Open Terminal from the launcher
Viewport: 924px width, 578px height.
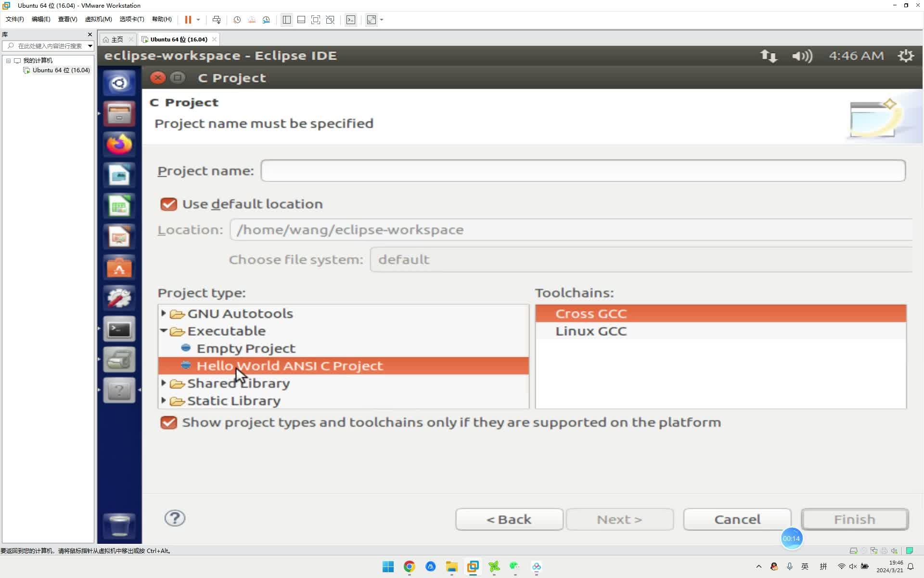coord(119,329)
